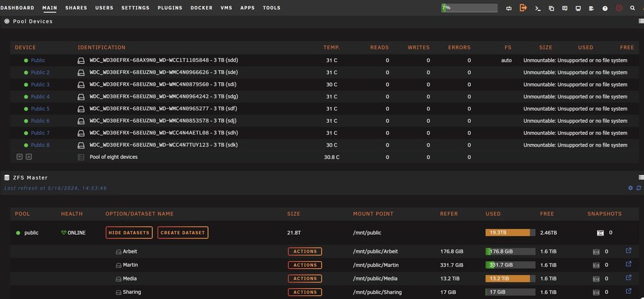The image size is (644, 299).
Task: Click the orange logout icon
Action: click(523, 8)
